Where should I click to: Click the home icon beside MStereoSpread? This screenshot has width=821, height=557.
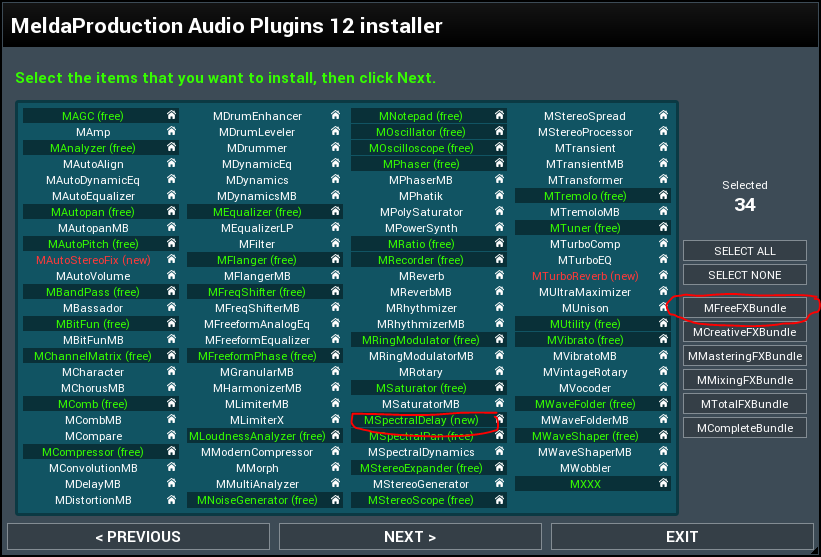click(x=663, y=115)
